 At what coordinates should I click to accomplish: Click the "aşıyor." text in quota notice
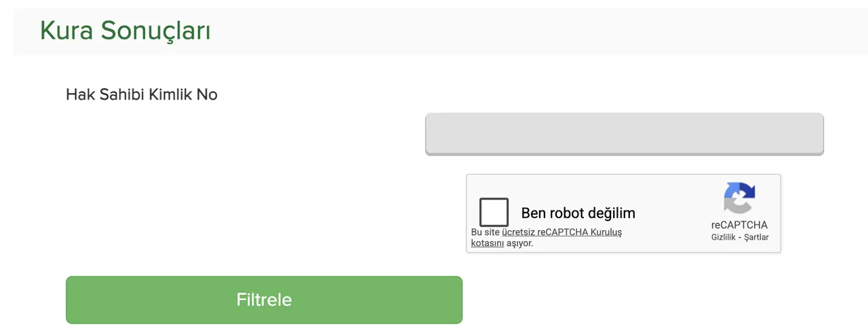pos(520,243)
